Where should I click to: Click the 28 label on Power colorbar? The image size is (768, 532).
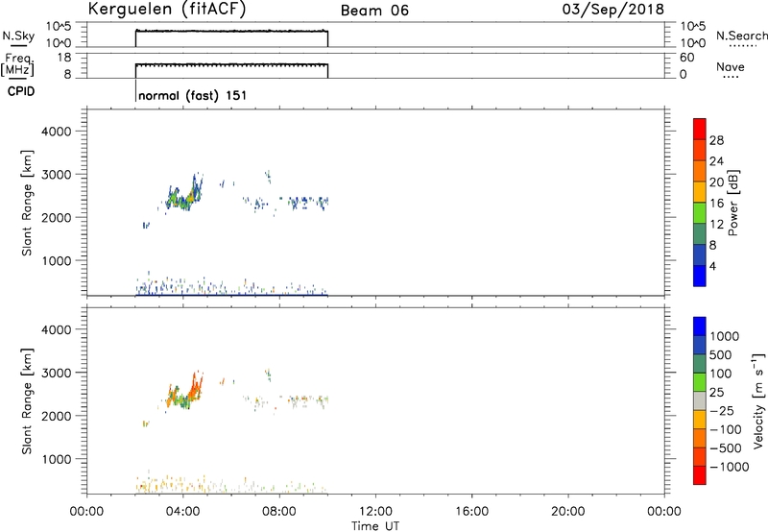click(716, 140)
